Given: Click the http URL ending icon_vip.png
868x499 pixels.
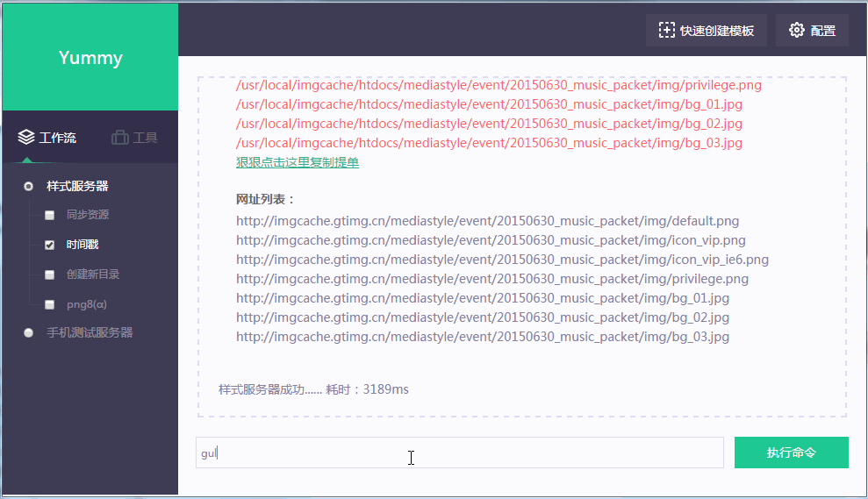Looking at the screenshot, I should tap(491, 240).
